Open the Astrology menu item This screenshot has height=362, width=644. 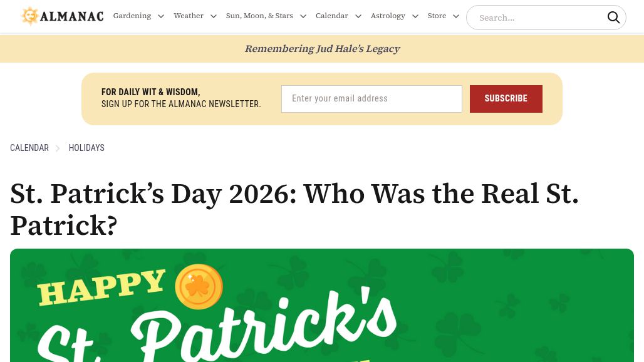[x=388, y=16]
